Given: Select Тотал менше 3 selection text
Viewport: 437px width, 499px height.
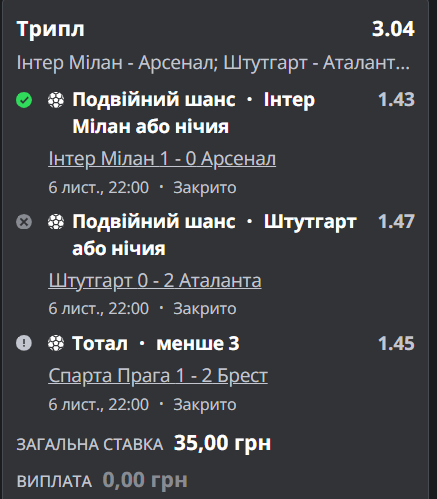Looking at the screenshot, I should (x=156, y=343).
